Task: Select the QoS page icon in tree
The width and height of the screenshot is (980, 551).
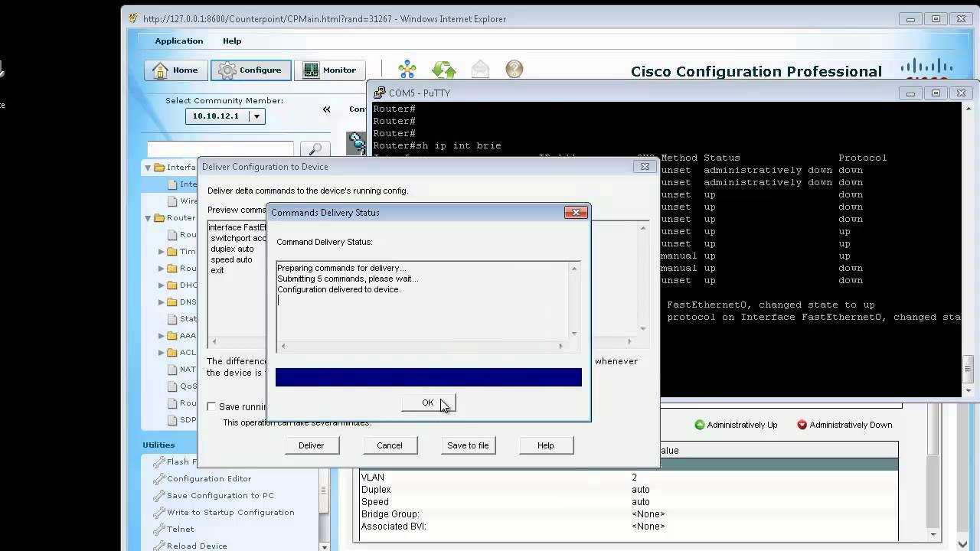Action: point(172,386)
